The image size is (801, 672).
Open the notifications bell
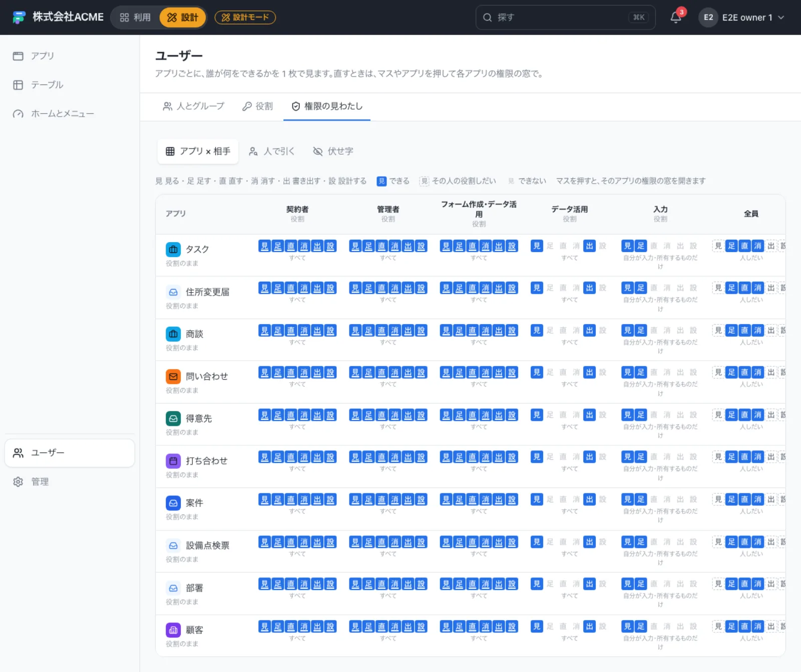point(676,18)
